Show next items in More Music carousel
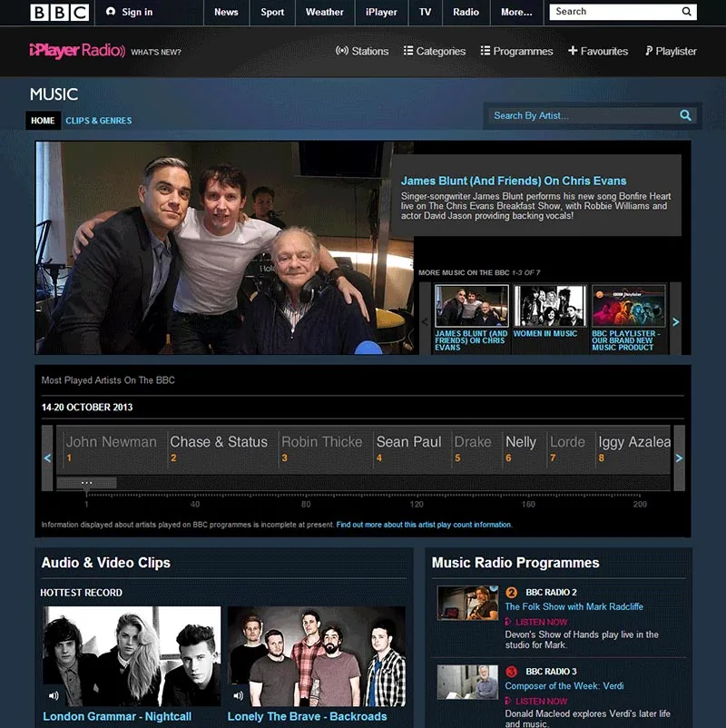This screenshot has height=728, width=726. [x=676, y=321]
